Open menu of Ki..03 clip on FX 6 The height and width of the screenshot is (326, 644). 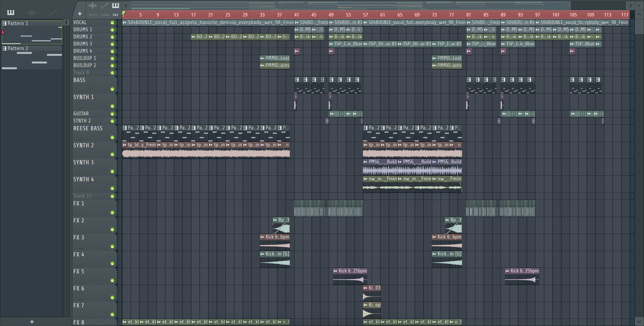click(x=365, y=288)
